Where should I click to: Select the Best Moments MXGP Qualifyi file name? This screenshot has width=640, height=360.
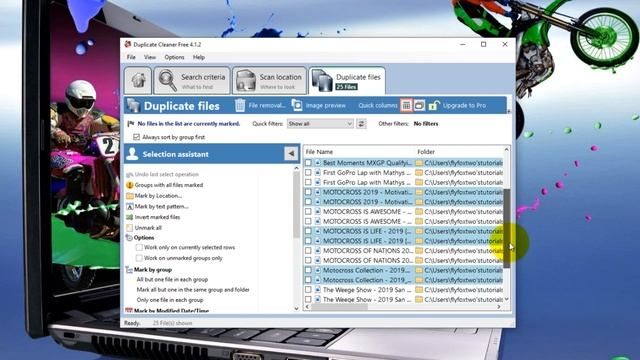(x=367, y=163)
